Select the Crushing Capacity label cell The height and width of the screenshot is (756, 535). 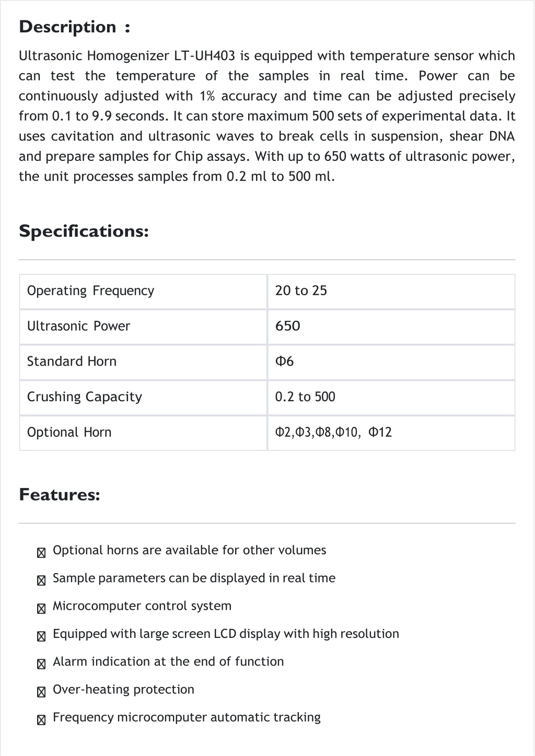click(143, 398)
